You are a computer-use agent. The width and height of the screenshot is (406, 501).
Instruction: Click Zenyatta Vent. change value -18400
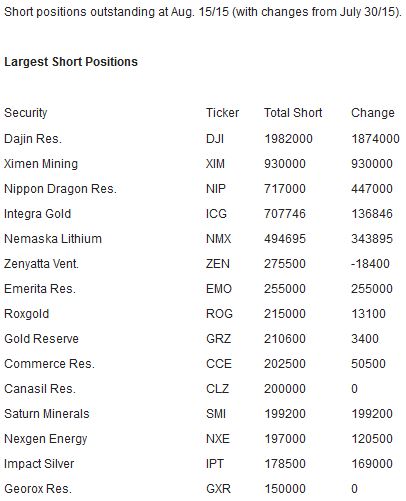pyautogui.click(x=370, y=264)
